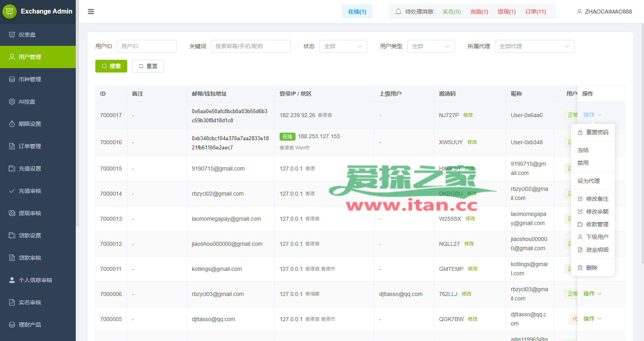644x341 pixels.
Task: Open the 所属代理 agent dropdown
Action: (534, 46)
